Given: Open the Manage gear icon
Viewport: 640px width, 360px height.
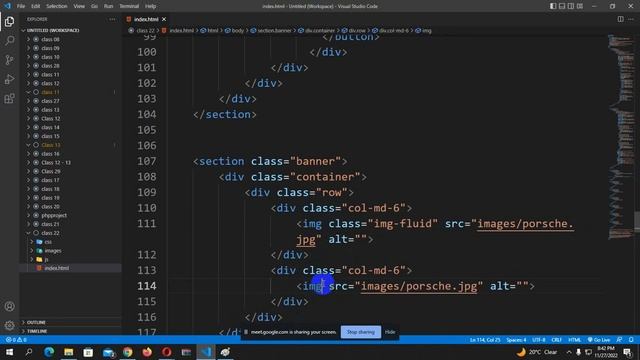Looking at the screenshot, I should click(9, 325).
